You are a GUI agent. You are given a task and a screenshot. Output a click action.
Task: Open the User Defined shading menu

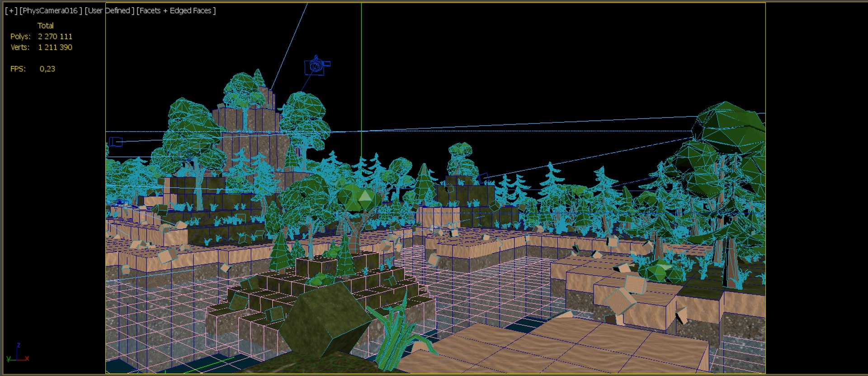point(110,10)
